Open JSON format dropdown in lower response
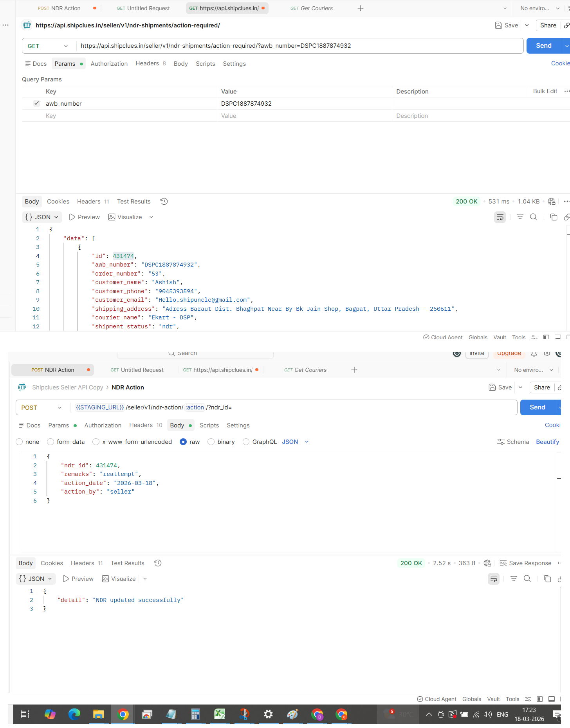Image resolution: width=570 pixels, height=728 pixels. coord(35,578)
